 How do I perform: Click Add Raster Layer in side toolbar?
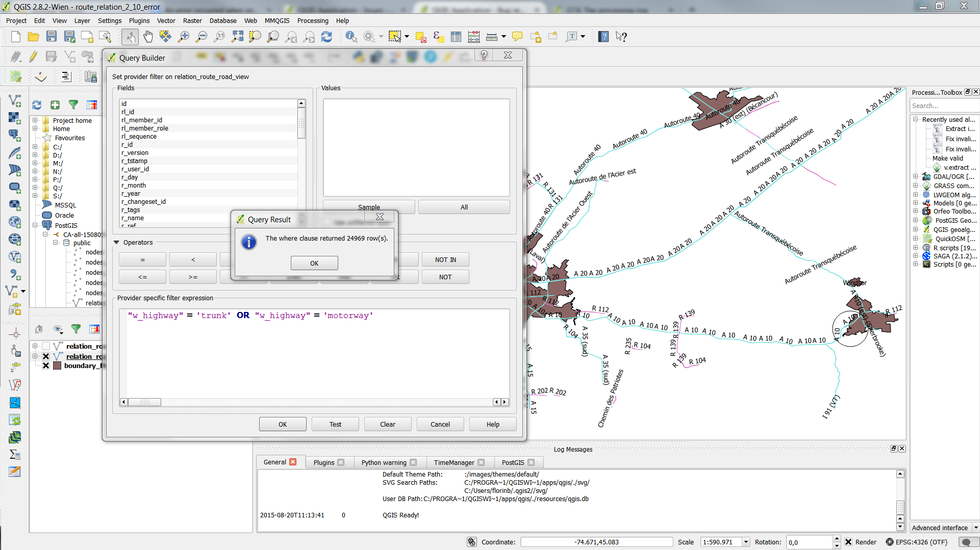tap(15, 118)
